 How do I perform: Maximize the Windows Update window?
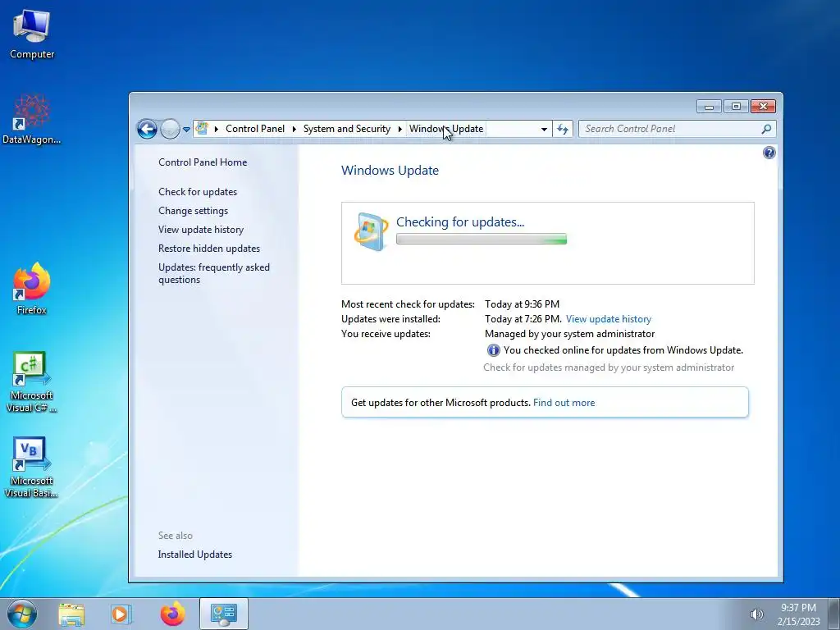(736, 107)
